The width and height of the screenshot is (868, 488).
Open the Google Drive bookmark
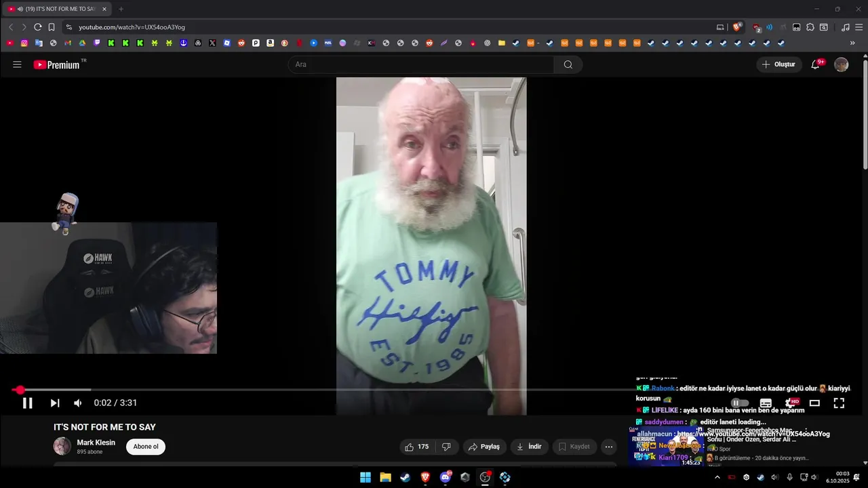pos(82,43)
